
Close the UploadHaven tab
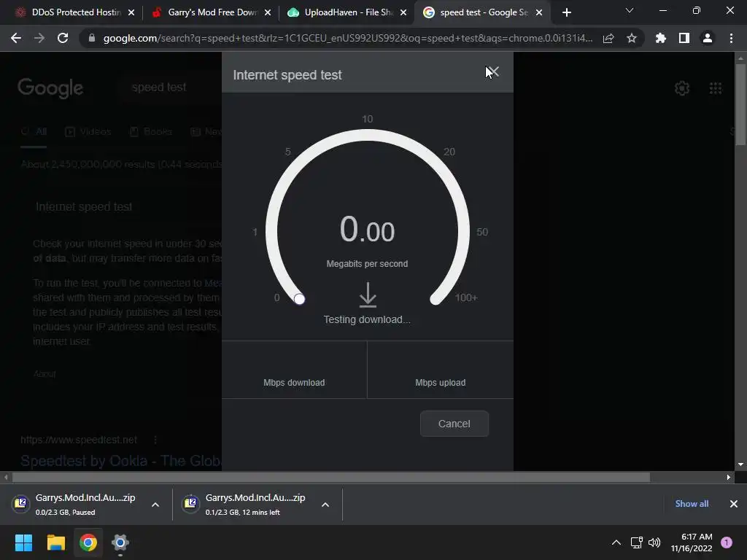(403, 12)
